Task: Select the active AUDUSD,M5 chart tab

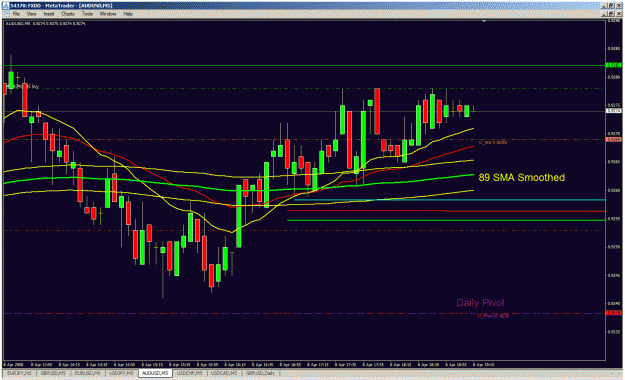Action: tap(155, 373)
